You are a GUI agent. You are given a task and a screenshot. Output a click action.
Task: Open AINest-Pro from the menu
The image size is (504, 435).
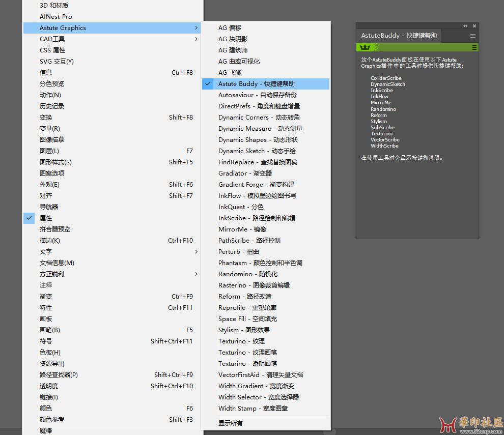point(112,17)
